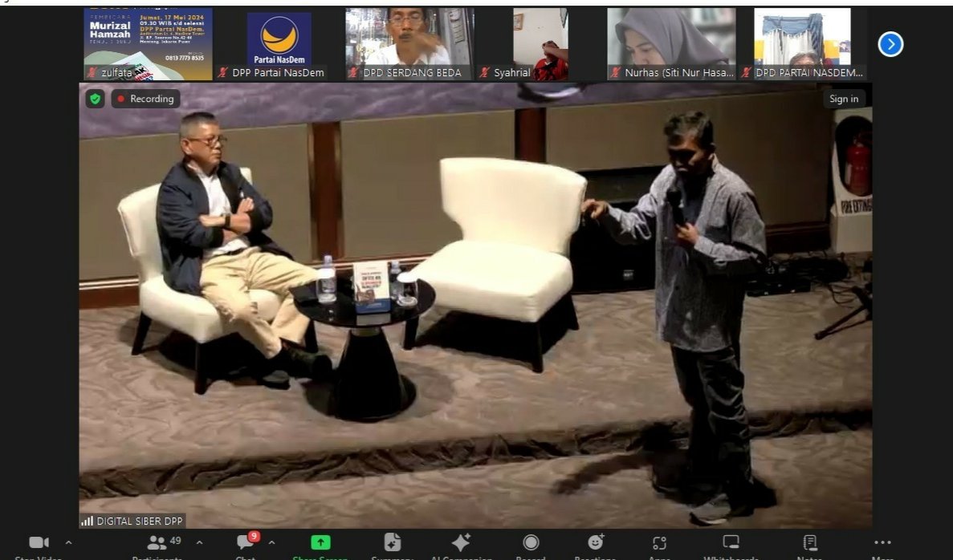Click the green Share Screen icon

320,543
